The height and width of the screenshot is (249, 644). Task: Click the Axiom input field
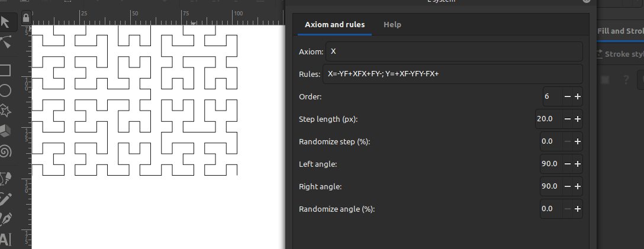click(x=454, y=51)
